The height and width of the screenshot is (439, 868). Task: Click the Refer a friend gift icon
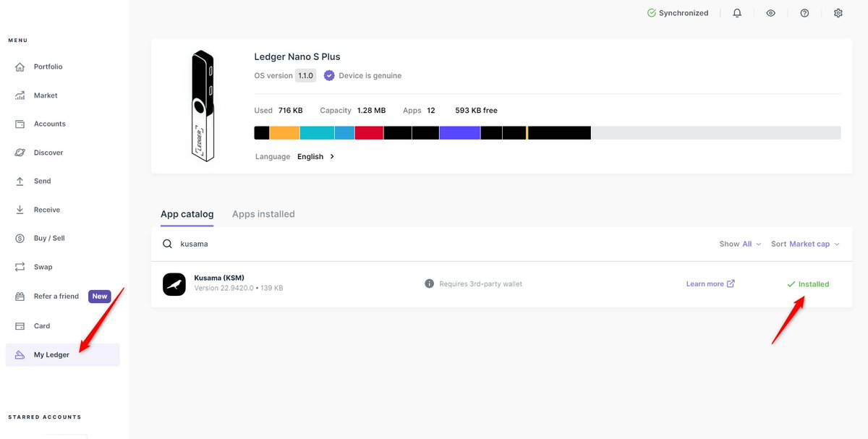[x=20, y=297]
